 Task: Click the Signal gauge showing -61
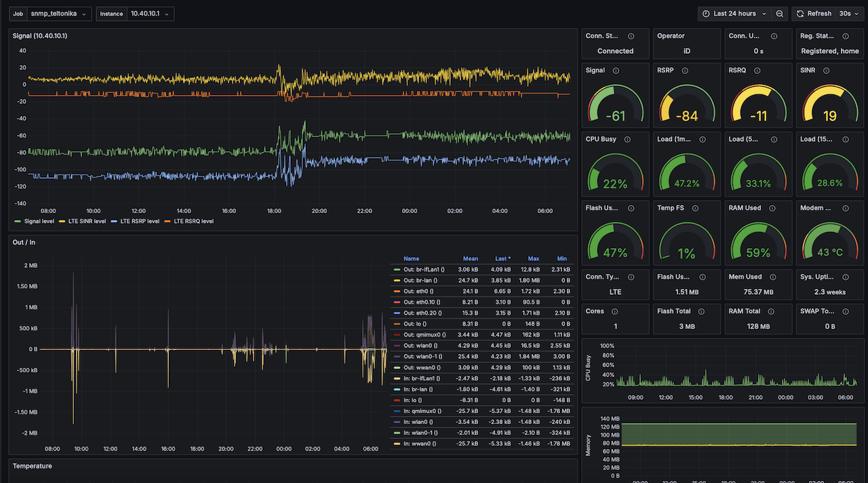(x=616, y=104)
